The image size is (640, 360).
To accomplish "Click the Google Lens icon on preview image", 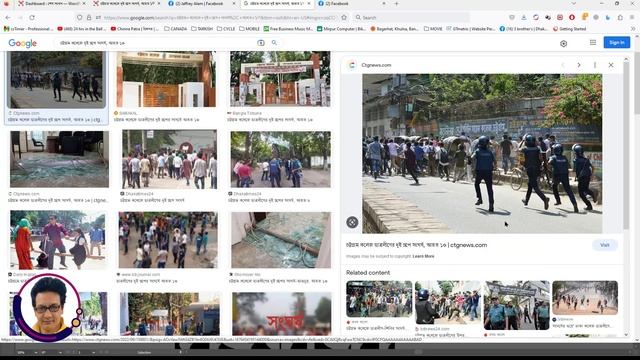I will pyautogui.click(x=352, y=222).
